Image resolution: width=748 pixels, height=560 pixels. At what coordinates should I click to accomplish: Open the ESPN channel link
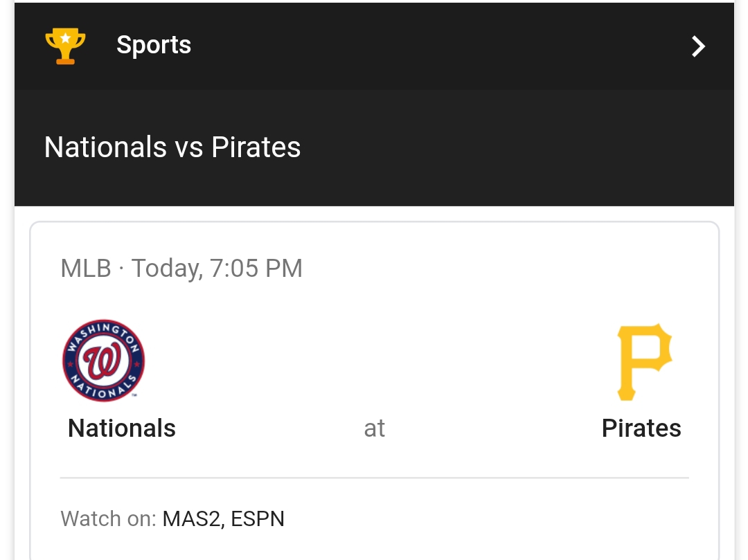[258, 518]
